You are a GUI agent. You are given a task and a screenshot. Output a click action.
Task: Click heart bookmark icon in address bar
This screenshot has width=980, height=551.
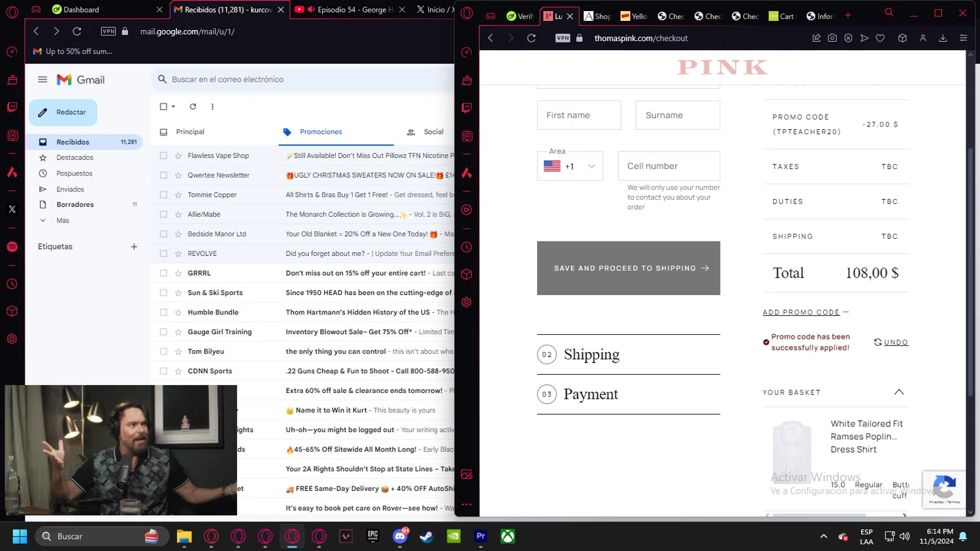[880, 38]
